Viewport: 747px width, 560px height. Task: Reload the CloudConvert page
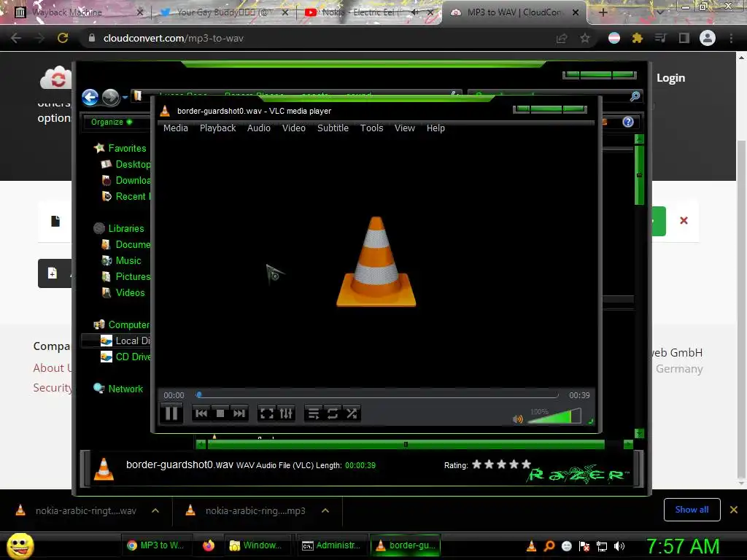coord(63,38)
